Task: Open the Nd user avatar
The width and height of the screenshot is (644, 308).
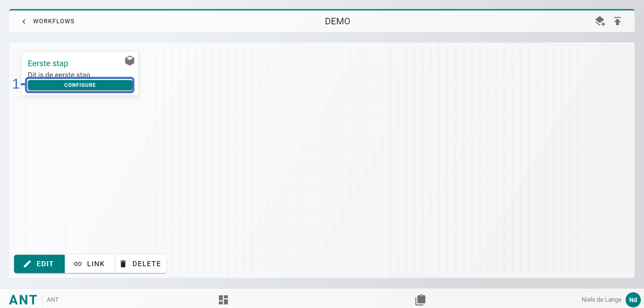Action: click(633, 300)
